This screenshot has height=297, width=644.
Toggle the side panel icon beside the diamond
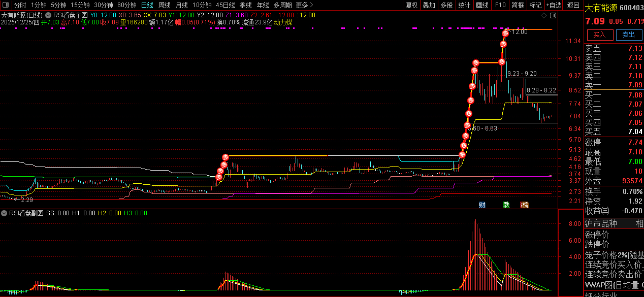click(553, 15)
